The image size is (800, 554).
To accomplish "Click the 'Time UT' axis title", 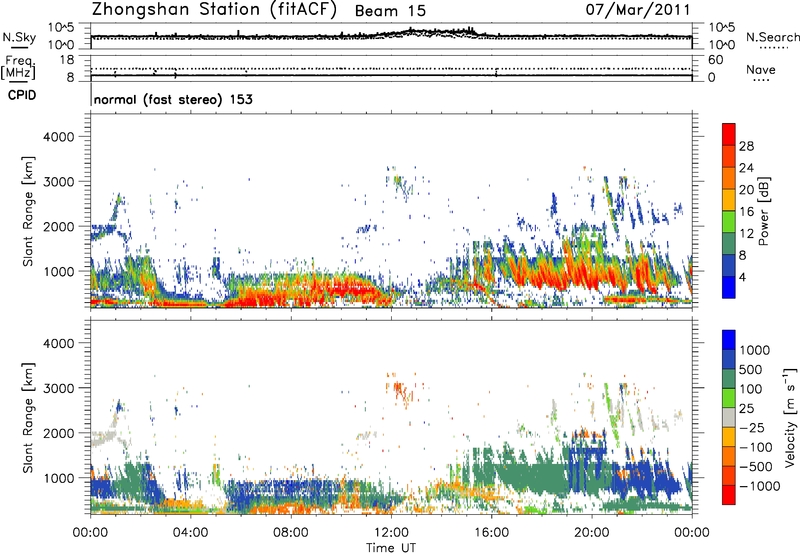I will coord(391,548).
